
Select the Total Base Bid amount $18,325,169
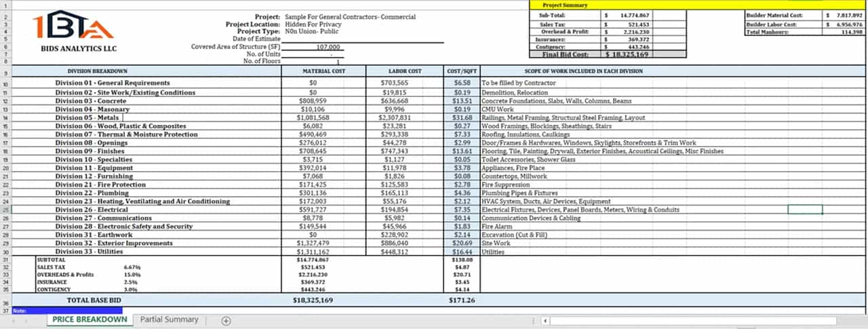313,300
